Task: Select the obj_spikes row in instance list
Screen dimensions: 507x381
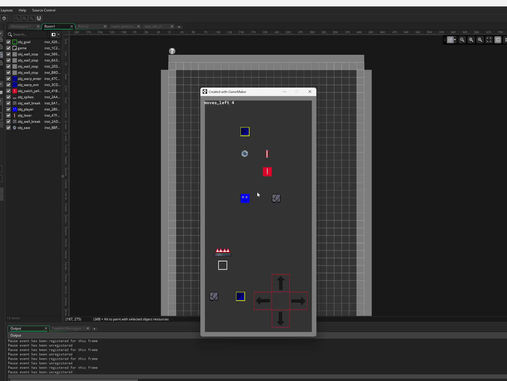Action: coord(33,97)
